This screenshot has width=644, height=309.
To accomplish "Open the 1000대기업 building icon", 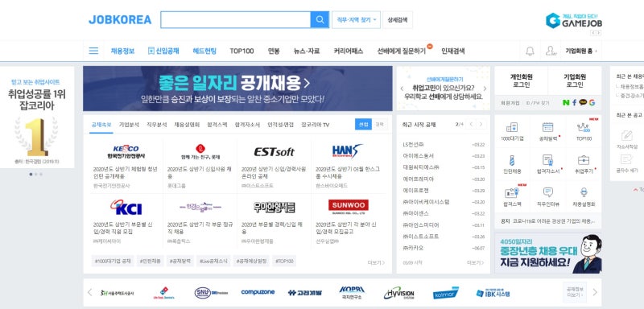I will (512, 127).
